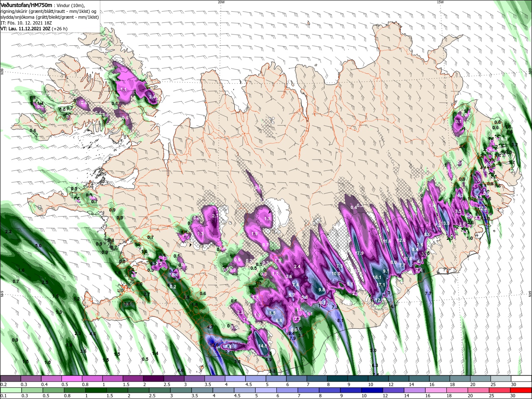
Task: Click the 17.1 precipitation value on map
Action: tap(381, 285)
